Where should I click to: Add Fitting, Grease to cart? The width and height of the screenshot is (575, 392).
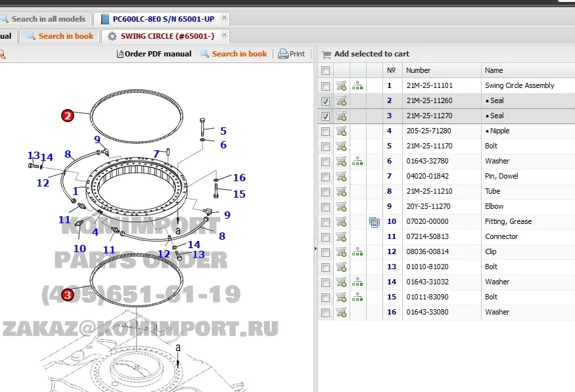[x=341, y=222]
